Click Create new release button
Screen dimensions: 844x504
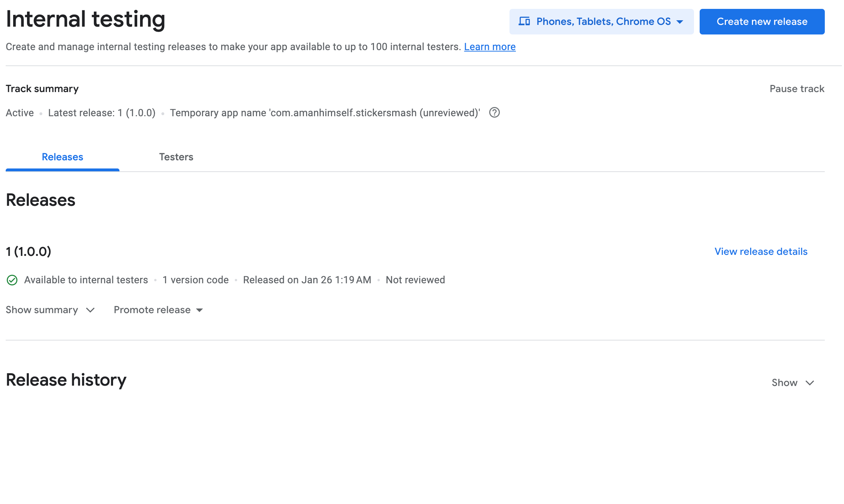(762, 22)
